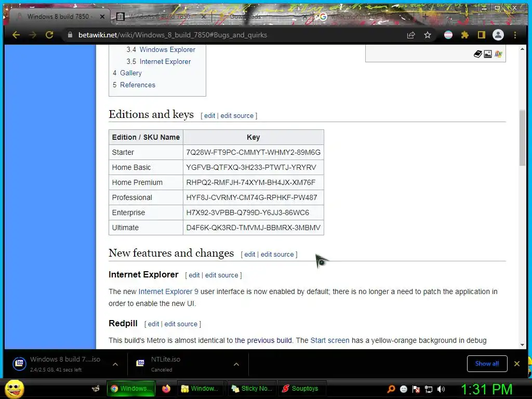Viewport: 532px width, 399px height.
Task: Select the Starter key 7Q28W-FT9PC-CMMYT-WHMY2-89M6G
Action: click(x=253, y=152)
